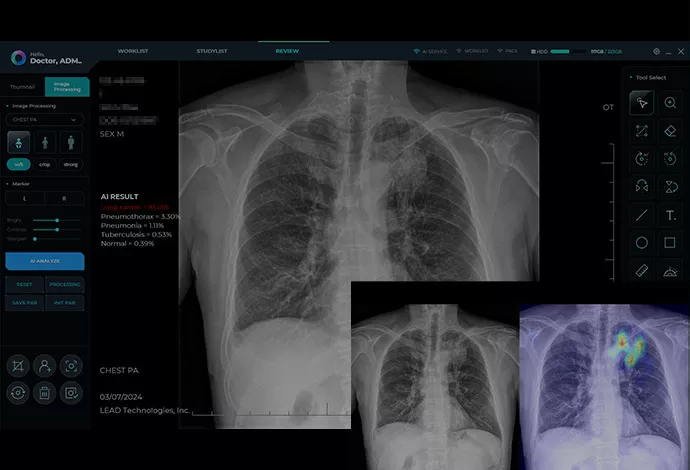Select the text annotation tool
This screenshot has height=470, width=690.
[670, 215]
